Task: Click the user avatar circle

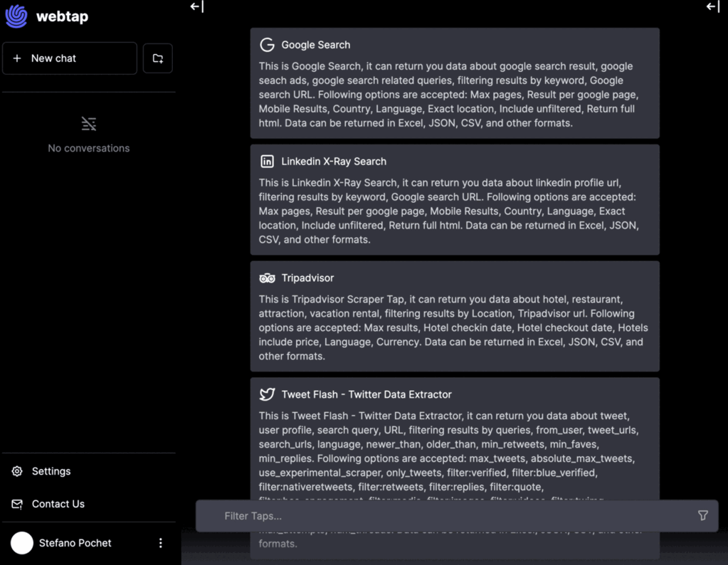Action: tap(22, 543)
